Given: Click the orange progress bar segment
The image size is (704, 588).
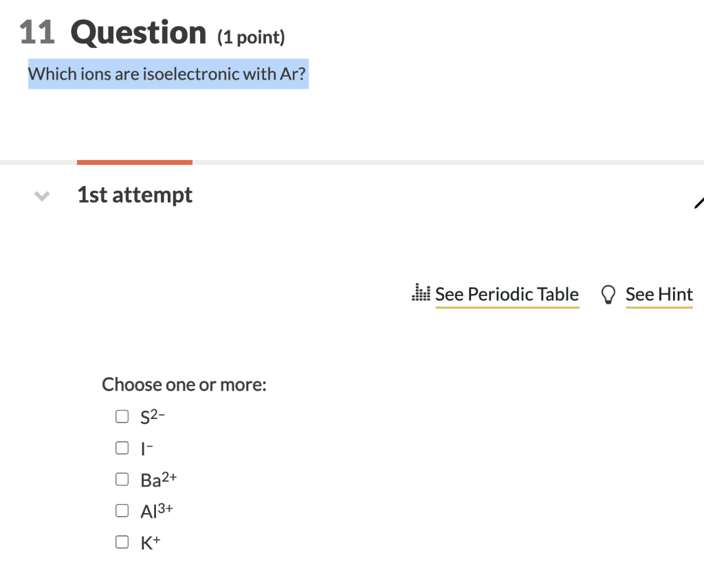Looking at the screenshot, I should pyautogui.click(x=134, y=162).
